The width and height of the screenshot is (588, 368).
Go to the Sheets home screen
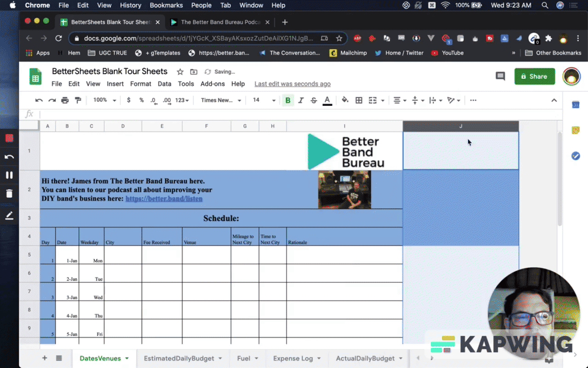pyautogui.click(x=35, y=76)
